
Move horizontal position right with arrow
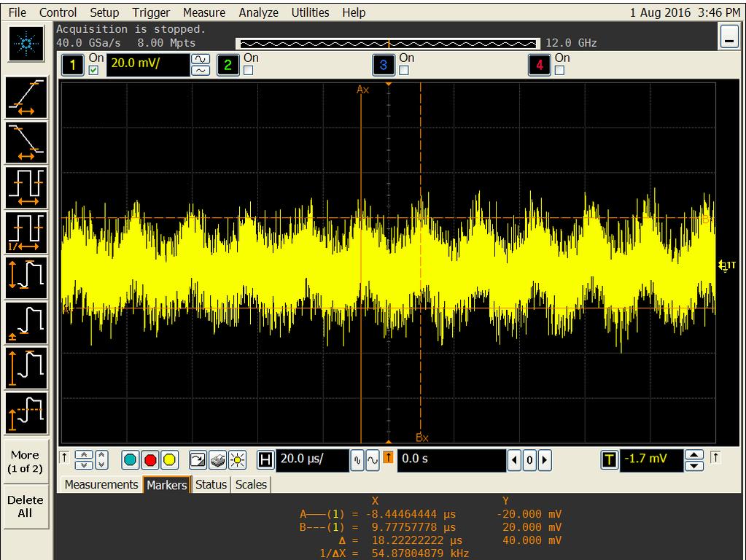(545, 460)
